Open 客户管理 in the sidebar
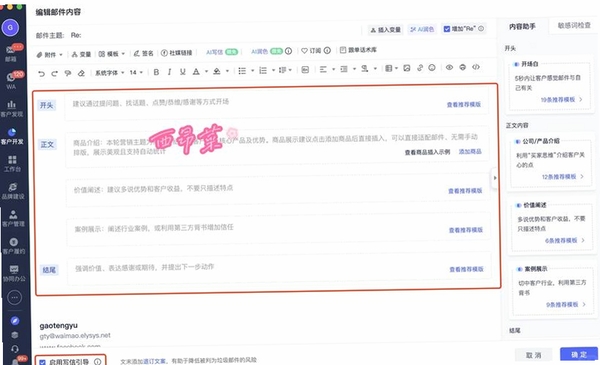This screenshot has width=600, height=365. pyautogui.click(x=13, y=218)
